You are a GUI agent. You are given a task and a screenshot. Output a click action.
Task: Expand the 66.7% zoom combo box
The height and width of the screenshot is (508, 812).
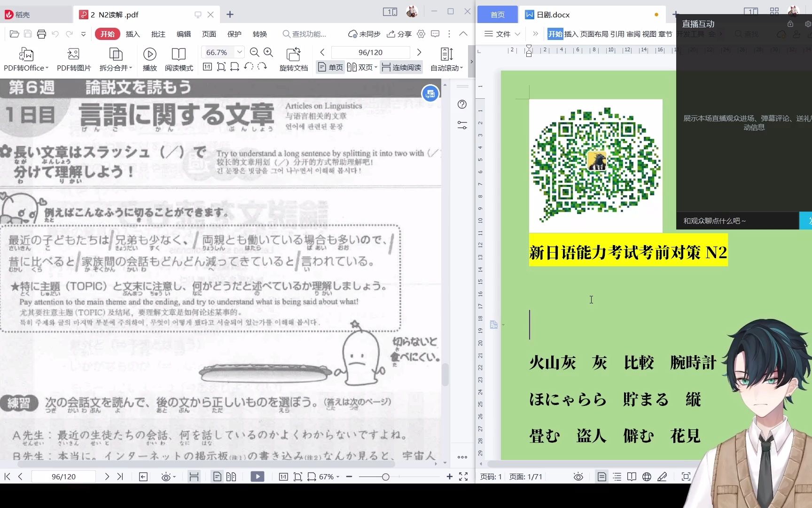(x=240, y=52)
